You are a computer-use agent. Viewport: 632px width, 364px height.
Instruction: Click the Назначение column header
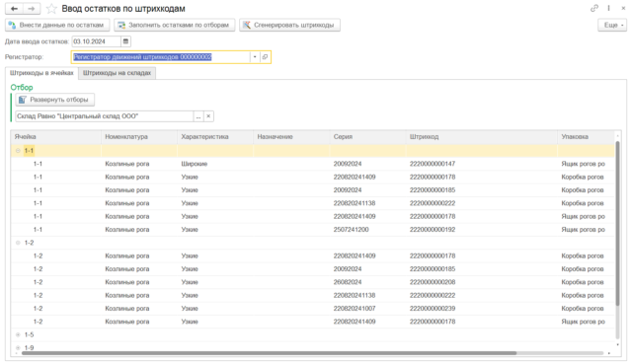[291, 137]
